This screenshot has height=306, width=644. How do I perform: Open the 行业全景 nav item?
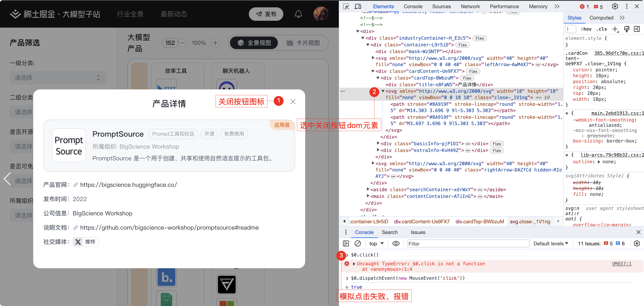click(x=130, y=14)
